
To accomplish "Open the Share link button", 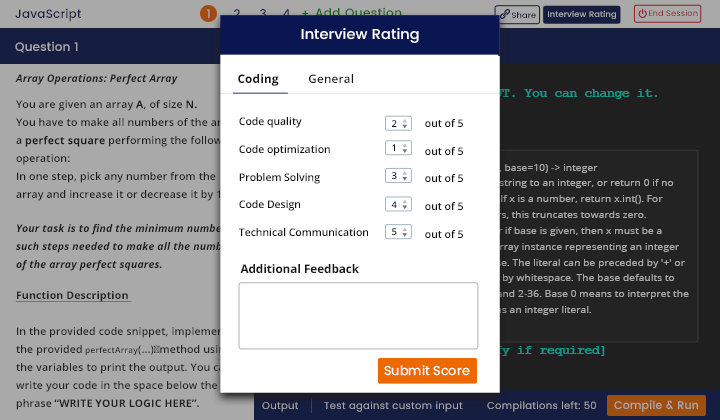I will pyautogui.click(x=517, y=14).
